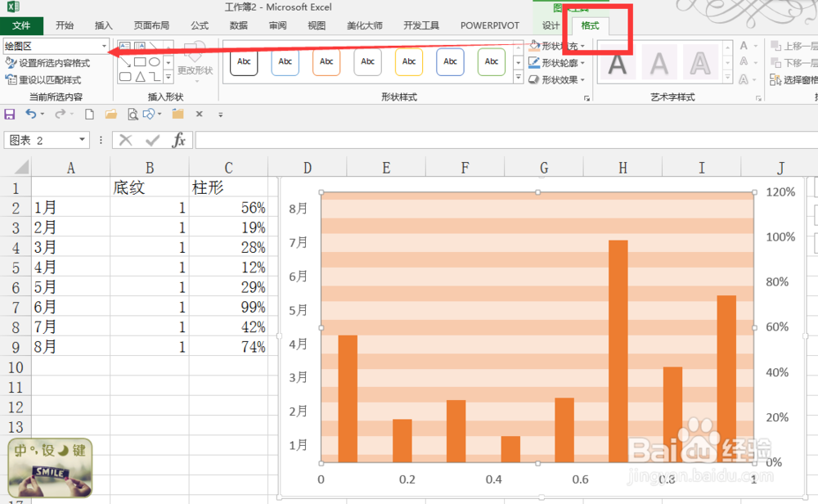Switch to the 公式 Formulas tab
Viewport: 818px width, 504px height.
pyautogui.click(x=200, y=25)
